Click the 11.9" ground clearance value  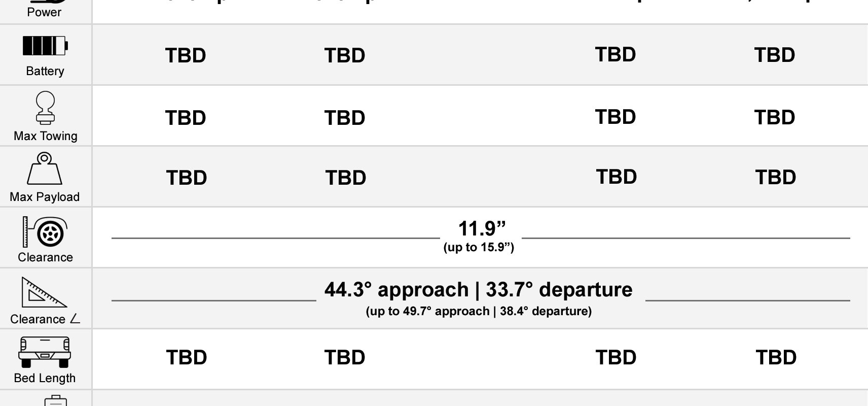coord(482,228)
